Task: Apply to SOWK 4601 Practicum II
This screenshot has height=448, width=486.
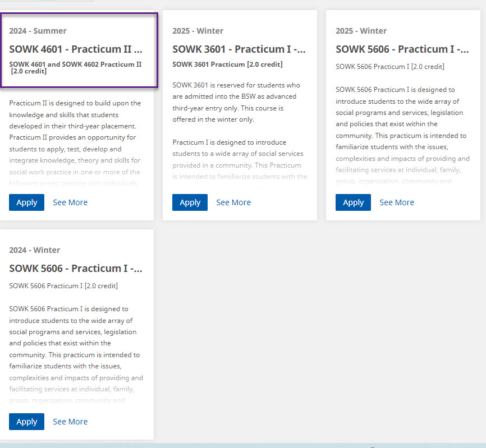Action: coord(26,202)
